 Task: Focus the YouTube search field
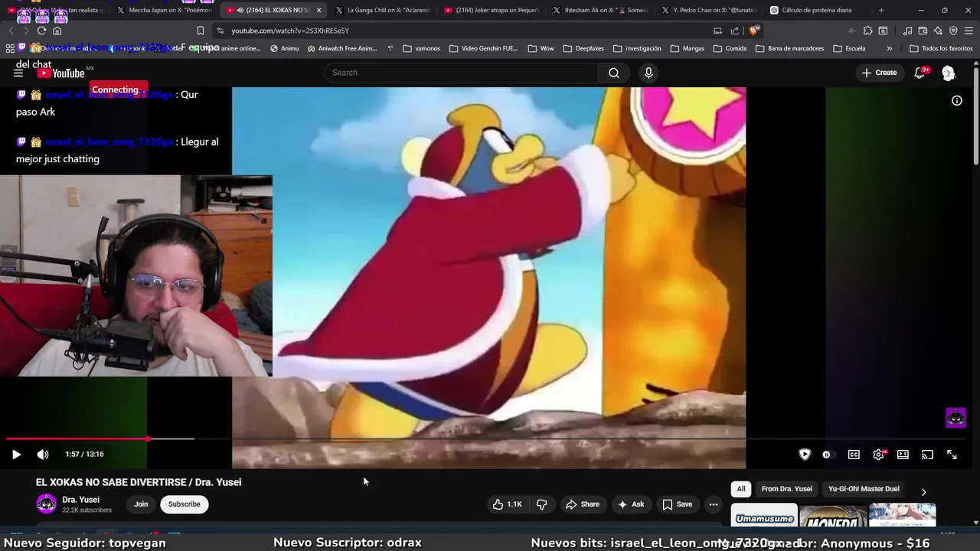462,73
